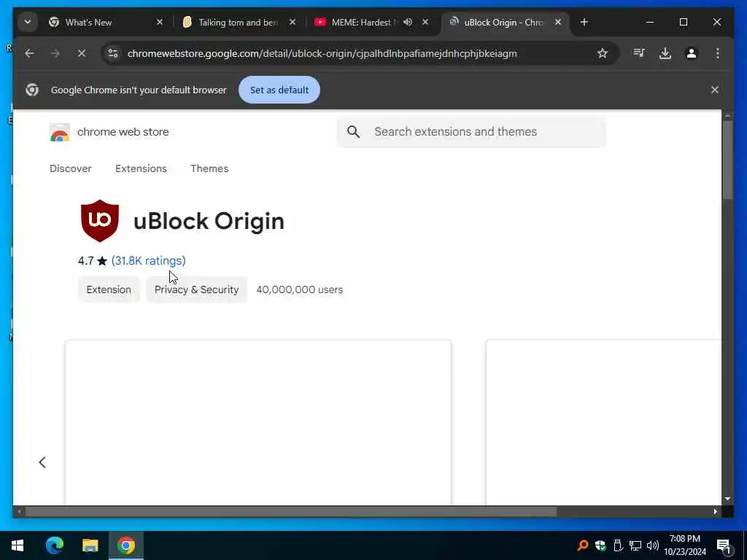Click the vertical scrollbar thumb
The height and width of the screenshot is (560, 747).
(x=727, y=160)
